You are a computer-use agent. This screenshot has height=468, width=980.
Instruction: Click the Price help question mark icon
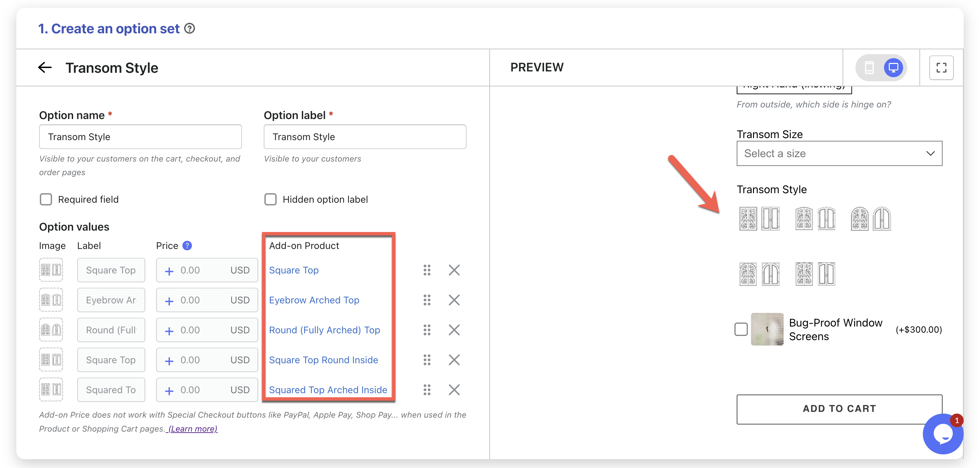[x=187, y=246]
